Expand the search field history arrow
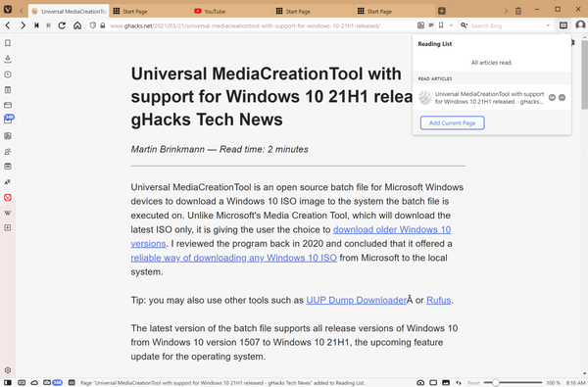 point(548,25)
